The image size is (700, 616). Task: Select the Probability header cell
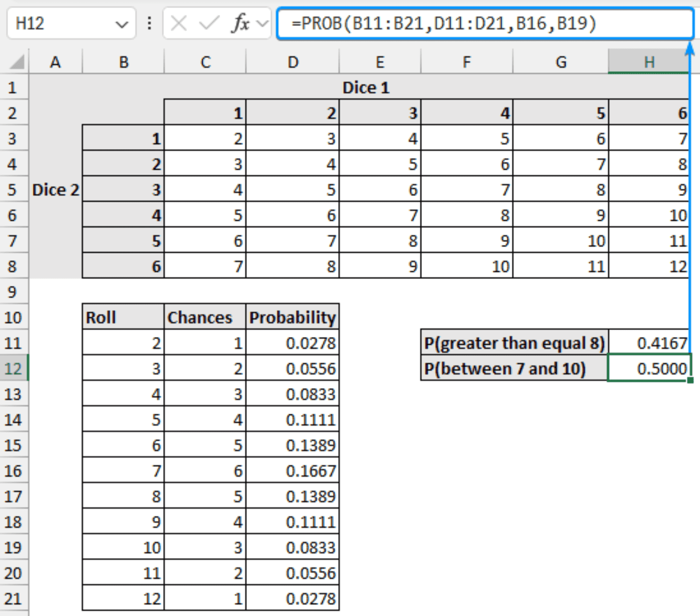293,317
